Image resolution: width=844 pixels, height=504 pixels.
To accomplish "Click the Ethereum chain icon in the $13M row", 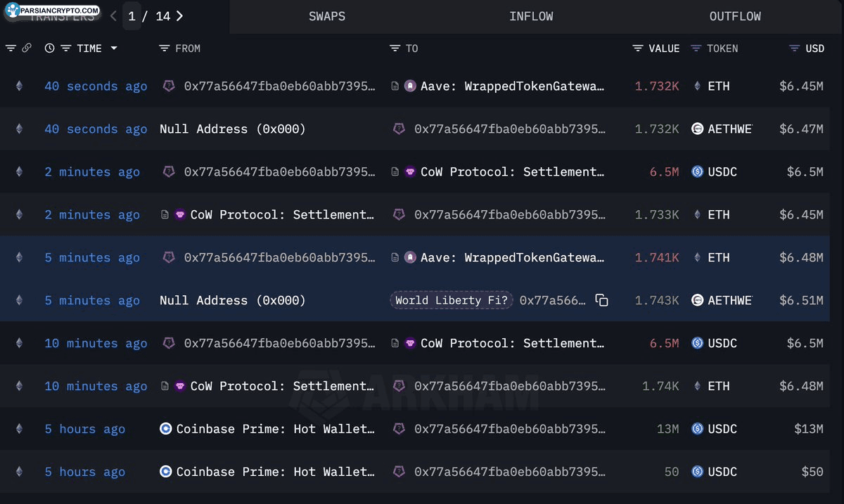I will 19,429.
